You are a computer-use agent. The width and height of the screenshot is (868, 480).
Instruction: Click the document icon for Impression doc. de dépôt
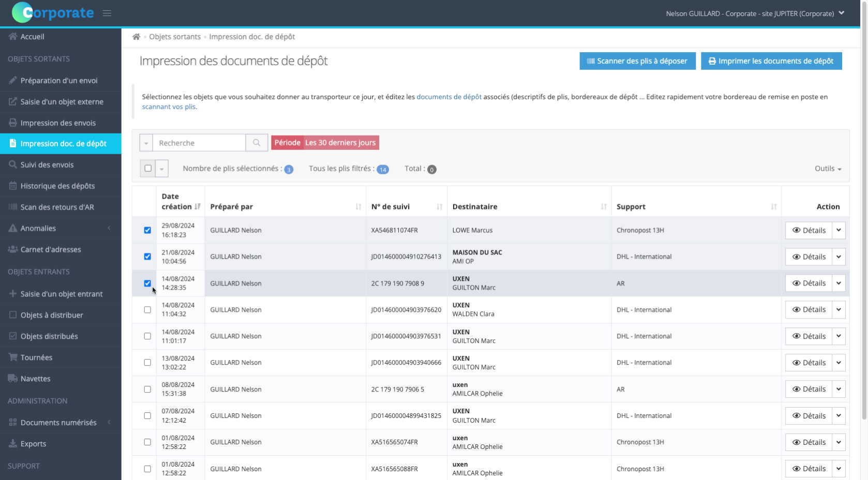(x=13, y=143)
